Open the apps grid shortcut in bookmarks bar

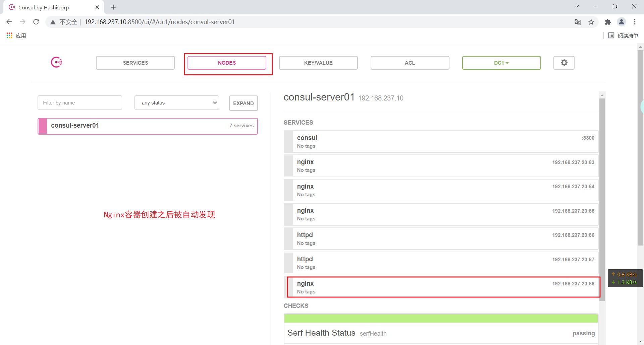click(9, 36)
